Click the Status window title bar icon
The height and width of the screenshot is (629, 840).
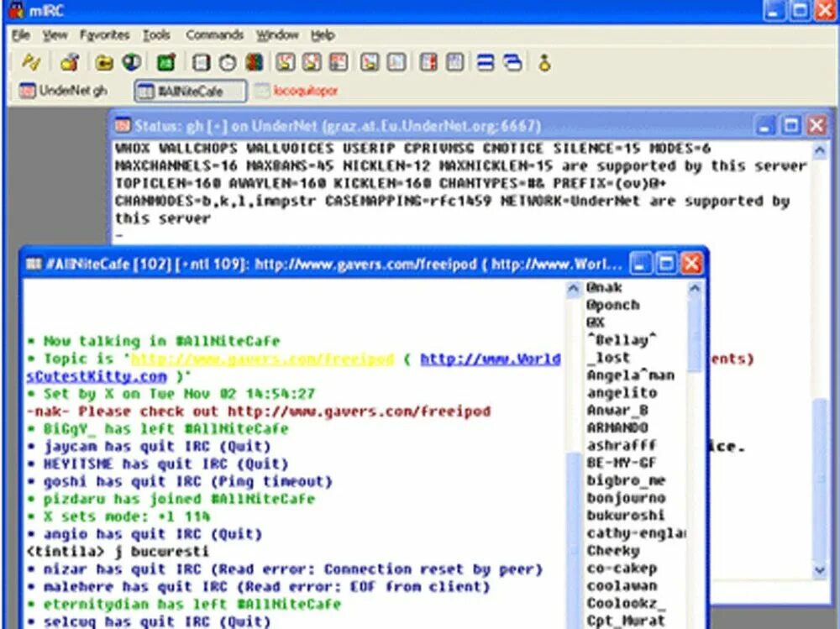pyautogui.click(x=122, y=125)
